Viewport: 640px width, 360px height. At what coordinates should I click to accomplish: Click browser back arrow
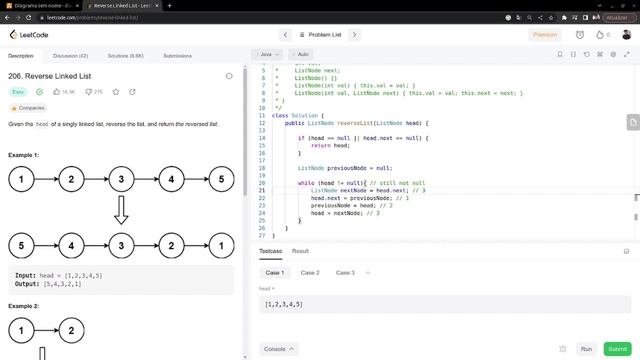pos(7,18)
